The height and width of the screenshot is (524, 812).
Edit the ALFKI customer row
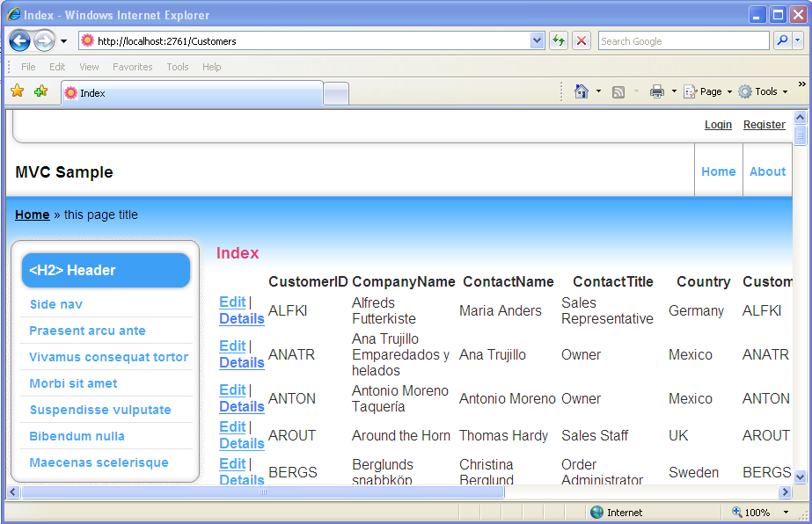click(232, 302)
